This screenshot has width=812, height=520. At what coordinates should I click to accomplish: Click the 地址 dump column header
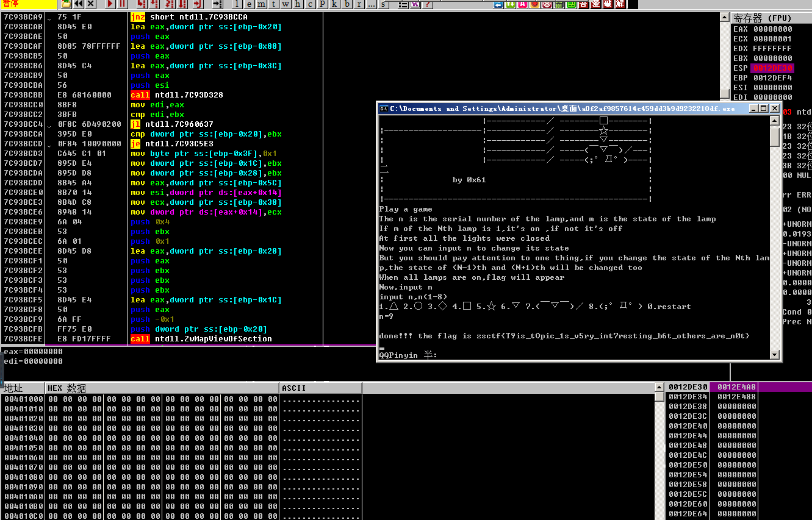pos(23,388)
